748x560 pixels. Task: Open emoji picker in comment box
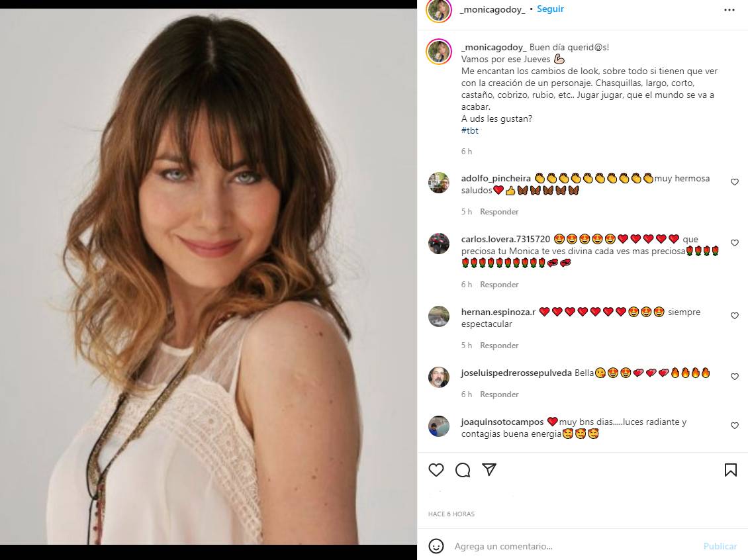(436, 546)
